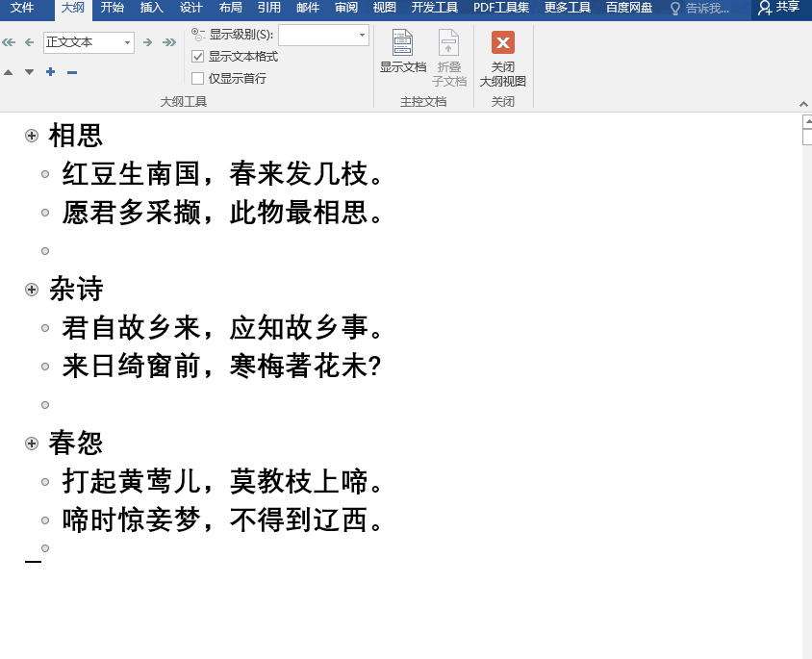812x659 pixels.
Task: Open the Show Level (显示级别) combo box
Action: click(323, 36)
